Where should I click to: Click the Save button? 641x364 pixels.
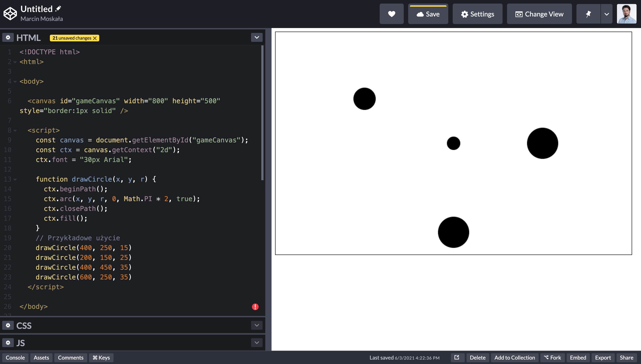pos(428,14)
